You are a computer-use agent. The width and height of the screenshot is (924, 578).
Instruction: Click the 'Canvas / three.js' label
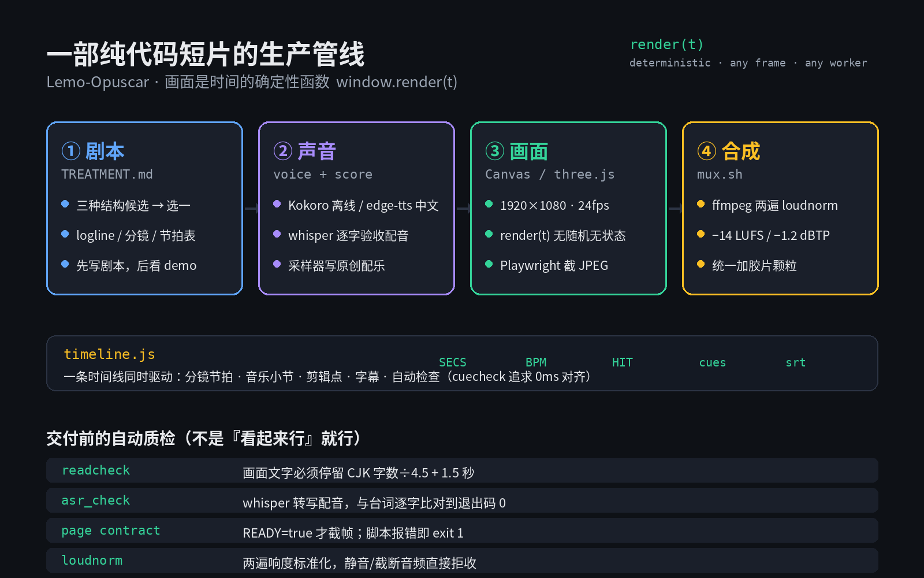click(550, 175)
